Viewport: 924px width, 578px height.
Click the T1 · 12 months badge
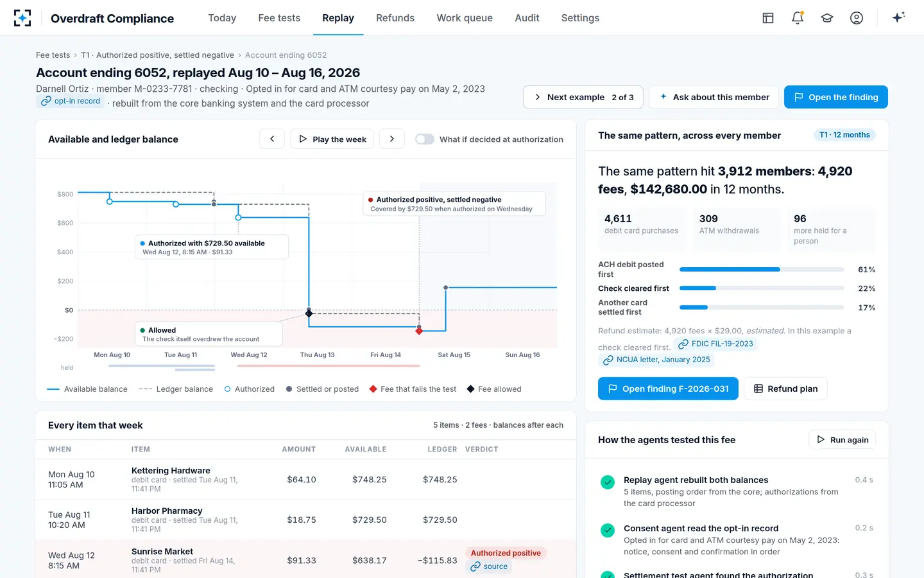[844, 135]
